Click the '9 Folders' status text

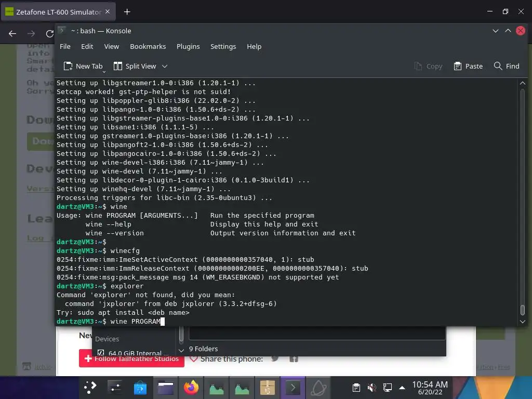click(203, 349)
